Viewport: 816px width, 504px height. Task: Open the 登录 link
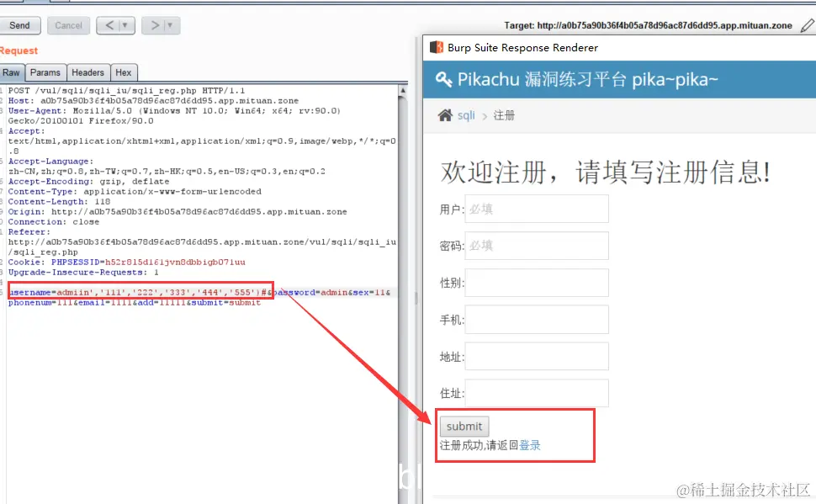[x=530, y=445]
